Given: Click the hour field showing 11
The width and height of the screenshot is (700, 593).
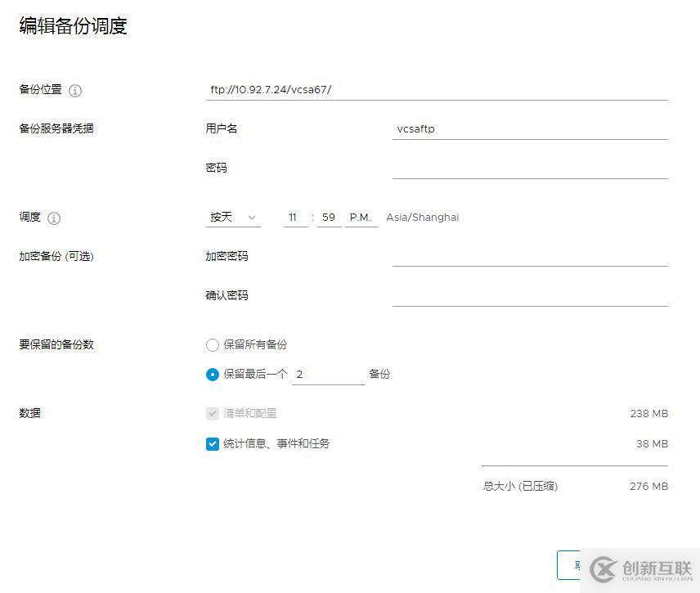Looking at the screenshot, I should (x=295, y=217).
